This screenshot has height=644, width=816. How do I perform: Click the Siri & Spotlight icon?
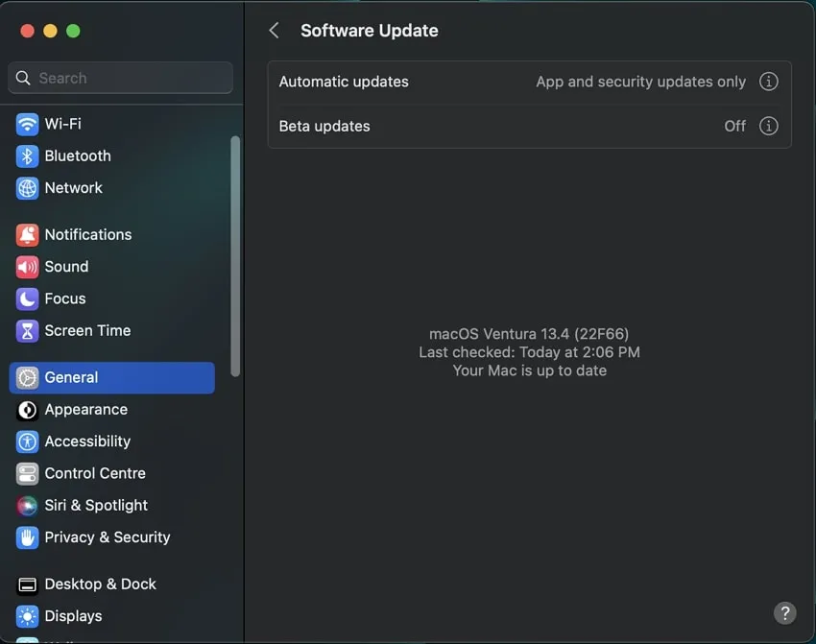[28, 505]
